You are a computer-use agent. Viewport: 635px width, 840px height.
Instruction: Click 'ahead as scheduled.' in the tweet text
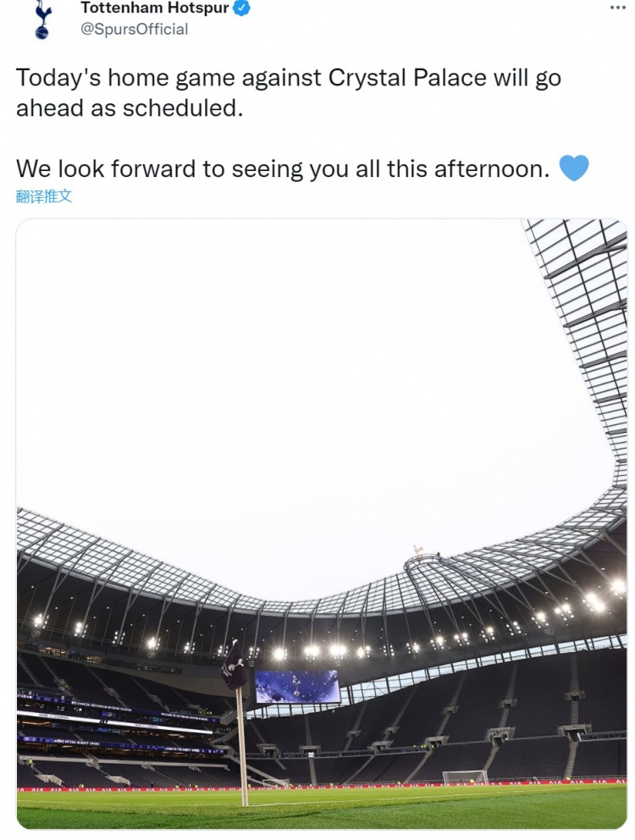[x=130, y=108]
